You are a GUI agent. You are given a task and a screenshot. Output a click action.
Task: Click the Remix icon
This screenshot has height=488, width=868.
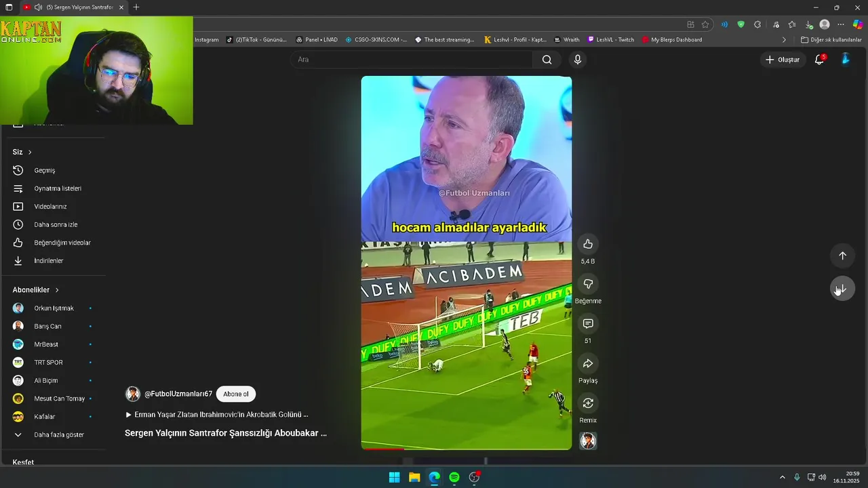(588, 403)
